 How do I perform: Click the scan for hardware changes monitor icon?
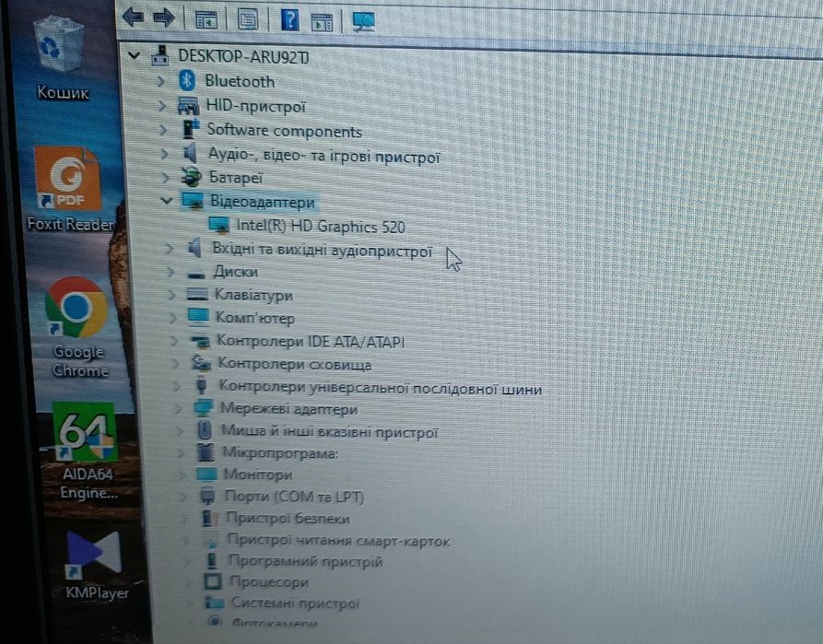point(364,21)
